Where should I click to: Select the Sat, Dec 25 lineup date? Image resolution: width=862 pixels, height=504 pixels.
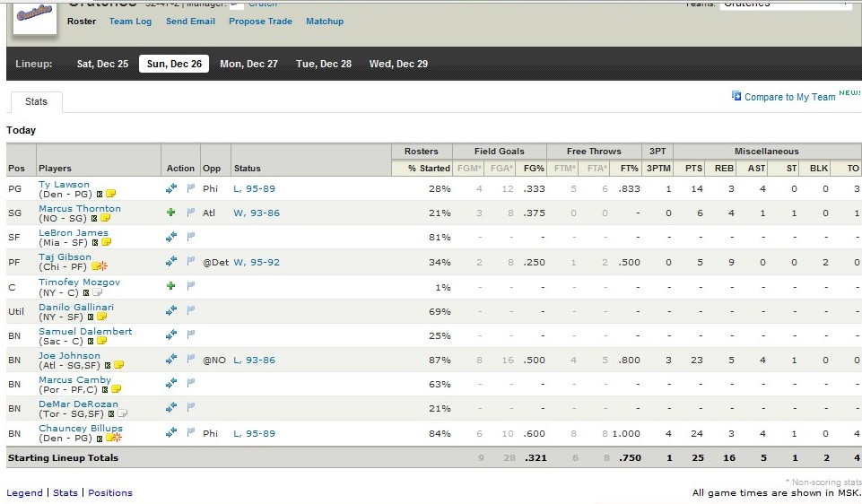102,64
